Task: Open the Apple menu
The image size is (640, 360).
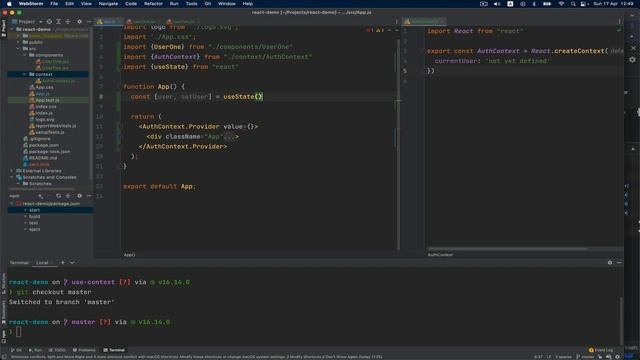Action: [9, 4]
